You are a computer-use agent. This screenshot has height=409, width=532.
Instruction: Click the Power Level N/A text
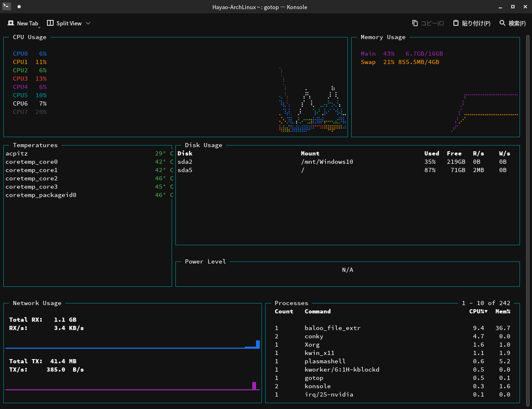point(347,270)
